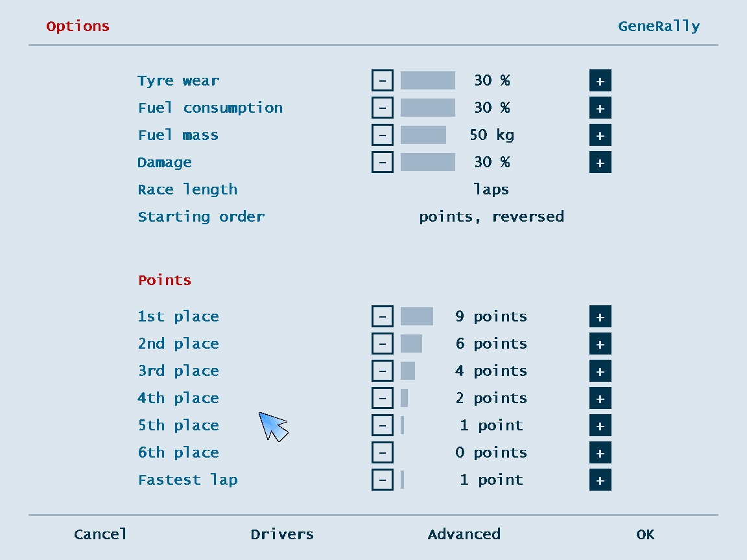Decrease Damage with minus button
Screen dimensions: 747x560
coord(382,163)
